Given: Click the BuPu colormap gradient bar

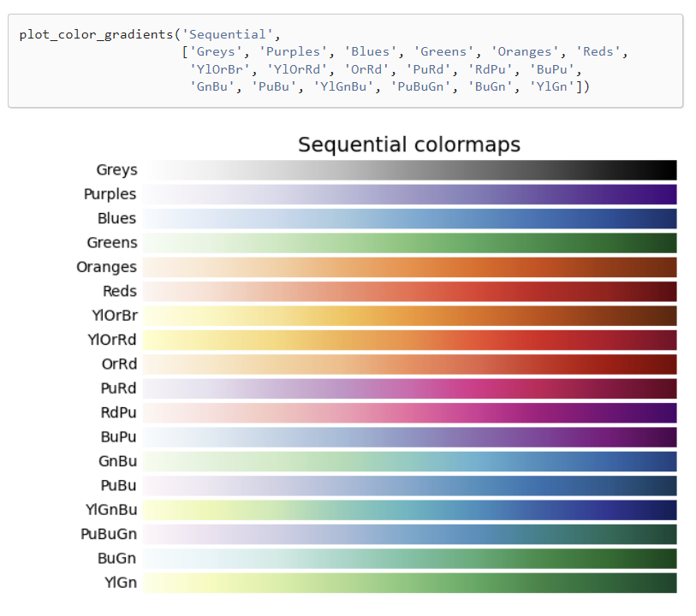Looking at the screenshot, I should pyautogui.click(x=410, y=437).
